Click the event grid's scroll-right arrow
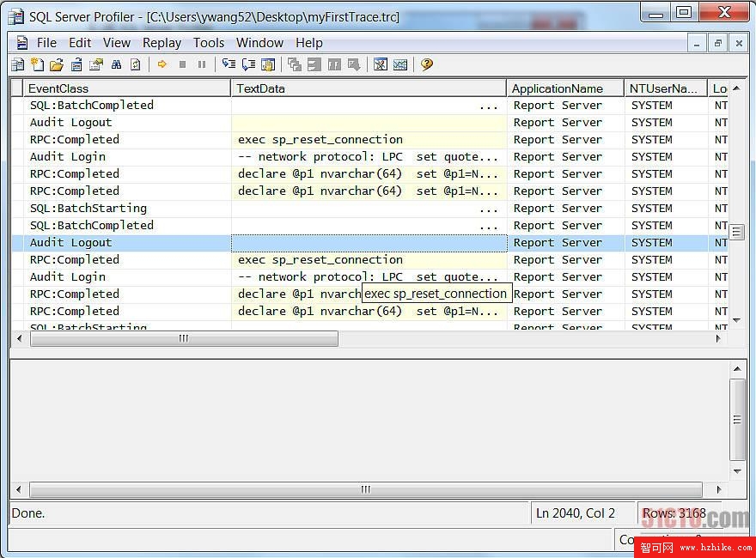 tap(718, 339)
